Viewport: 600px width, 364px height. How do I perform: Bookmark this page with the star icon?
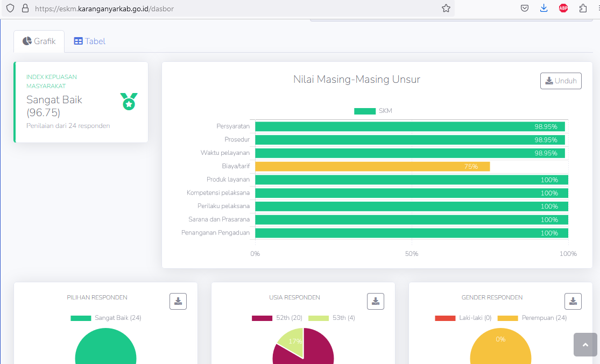coord(446,9)
